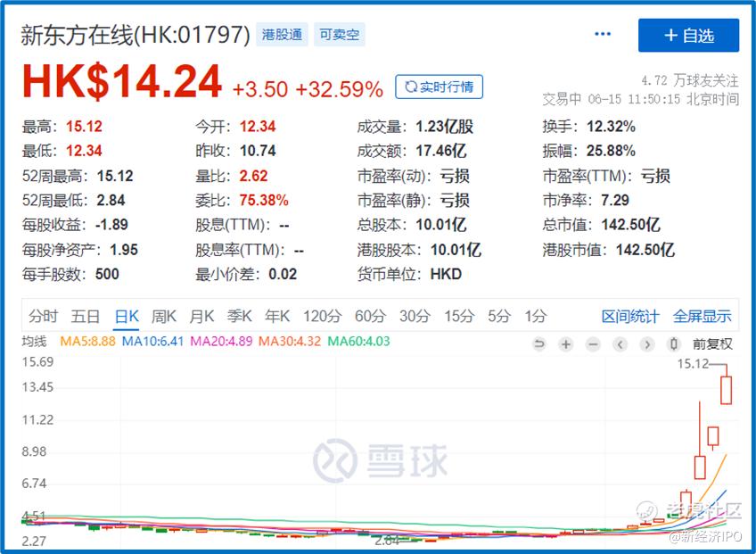Select the 60分 interval tab
This screenshot has height=554, width=756.
(370, 317)
